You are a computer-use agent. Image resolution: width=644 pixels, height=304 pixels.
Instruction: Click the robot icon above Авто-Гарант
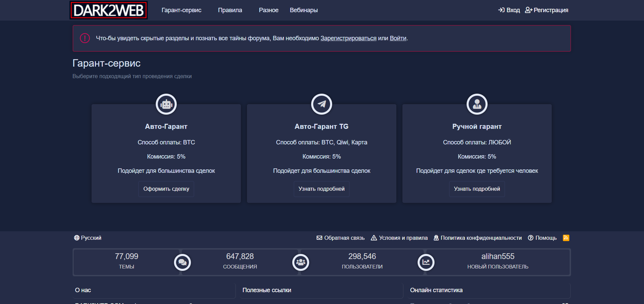166,104
